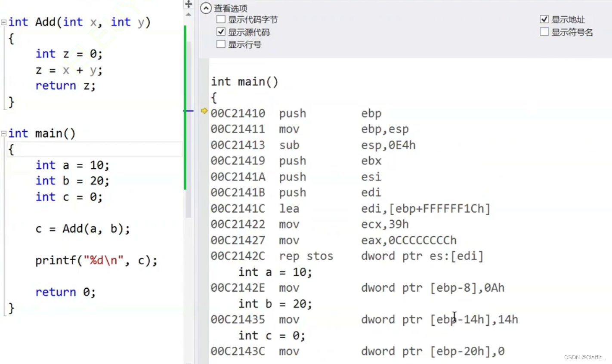Image resolution: width=612 pixels, height=364 pixels.
Task: Collapse the 查看选项 section chevron
Action: 206,8
